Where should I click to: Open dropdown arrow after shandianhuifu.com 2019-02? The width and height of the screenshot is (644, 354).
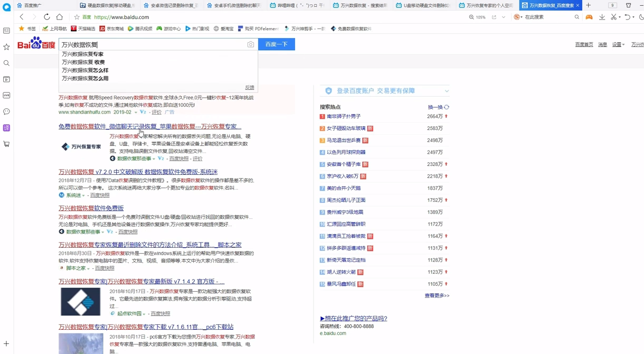point(136,113)
